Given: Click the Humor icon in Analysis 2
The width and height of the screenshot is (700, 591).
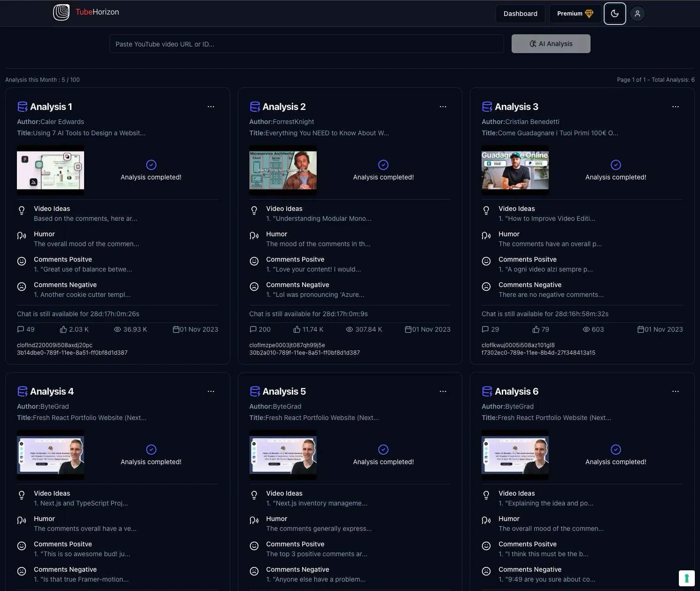Looking at the screenshot, I should point(254,236).
